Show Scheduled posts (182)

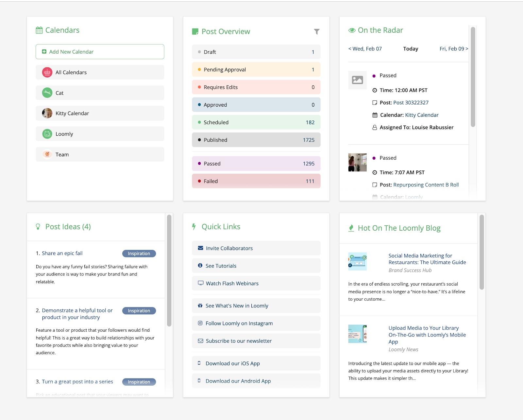256,122
